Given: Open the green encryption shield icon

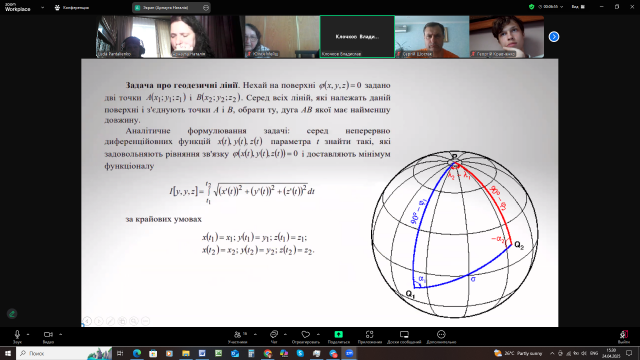Looking at the screenshot, I should [531, 7].
